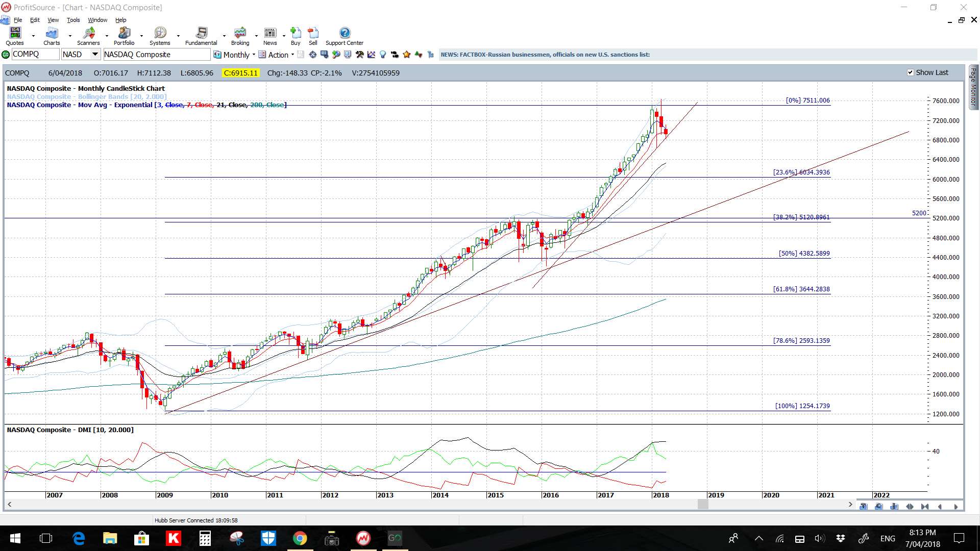Open the Help menu
980x551 pixels.
[120, 20]
